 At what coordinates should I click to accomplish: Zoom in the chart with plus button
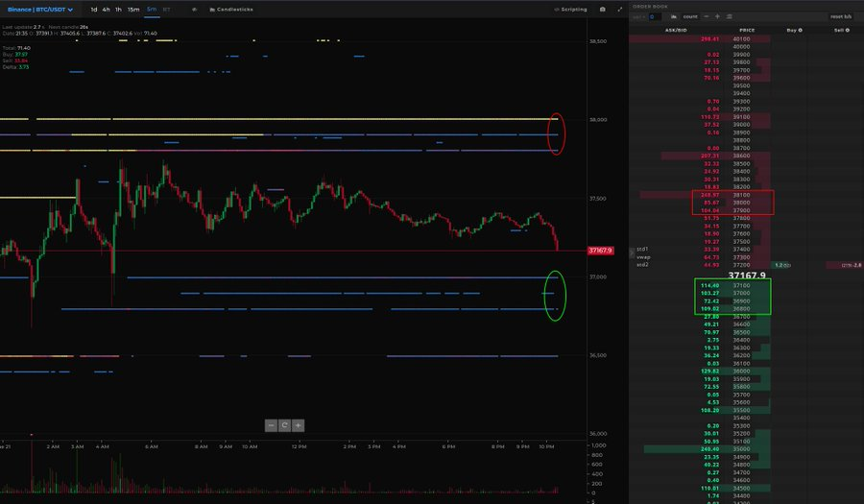(x=299, y=424)
